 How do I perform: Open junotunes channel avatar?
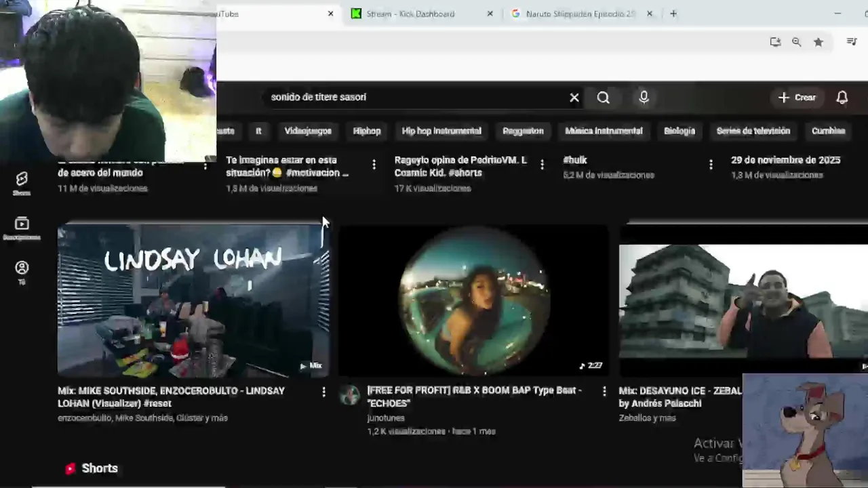[350, 394]
